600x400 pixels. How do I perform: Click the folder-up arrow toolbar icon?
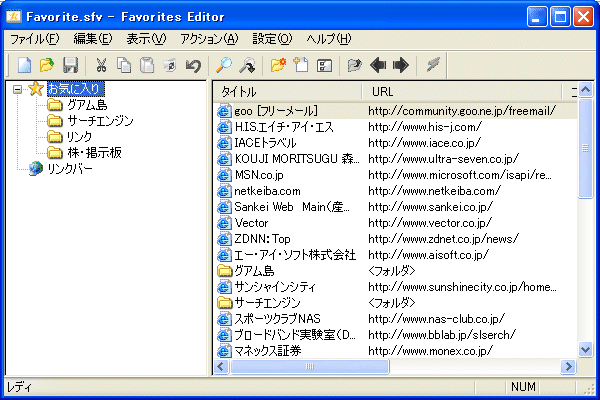pyautogui.click(x=355, y=65)
